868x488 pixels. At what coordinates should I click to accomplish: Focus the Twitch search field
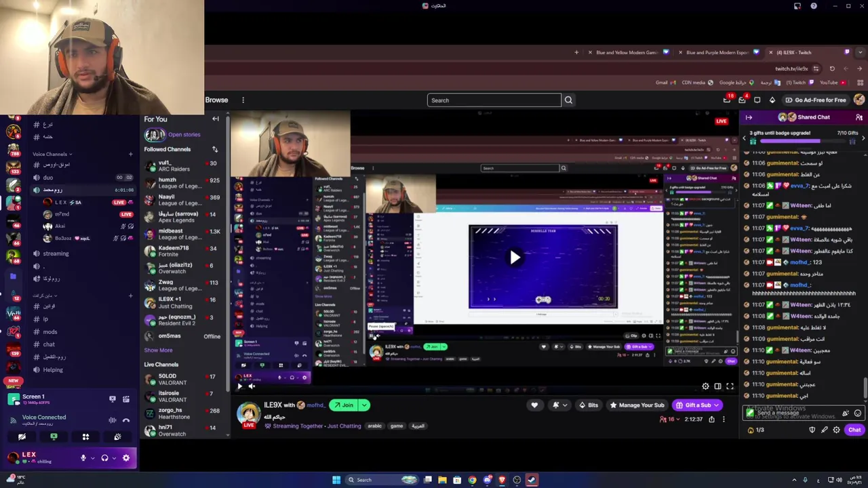494,100
